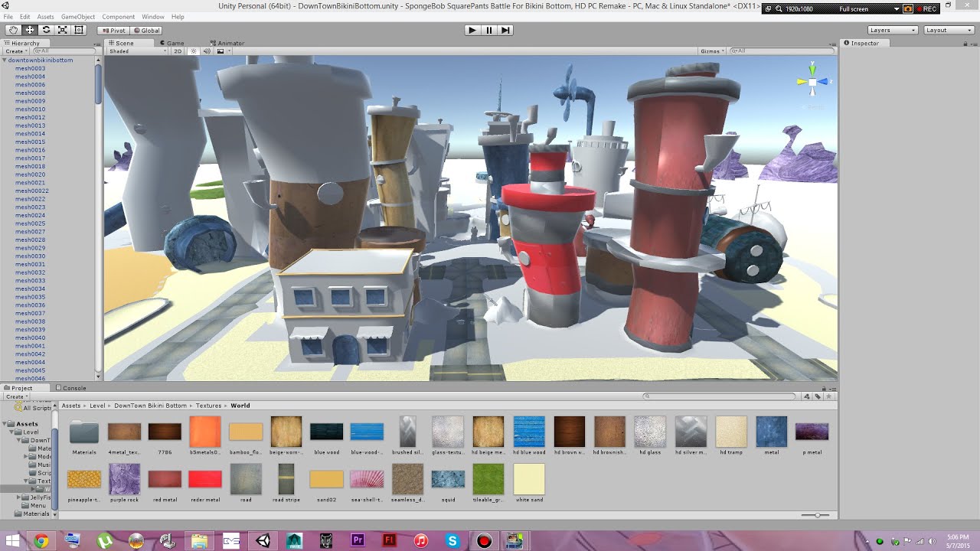The width and height of the screenshot is (980, 551).
Task: Open the Component menu
Action: click(119, 17)
